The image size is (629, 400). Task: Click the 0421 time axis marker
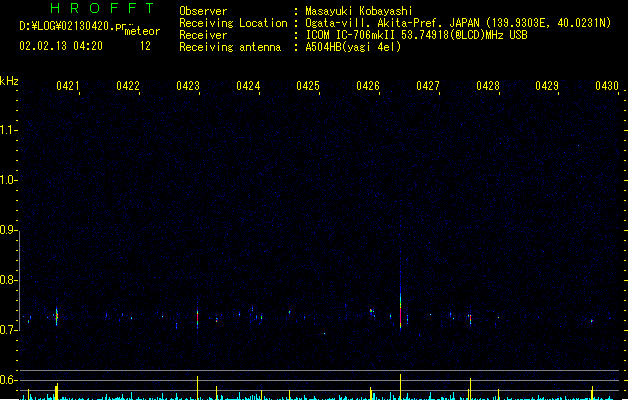pyautogui.click(x=68, y=86)
